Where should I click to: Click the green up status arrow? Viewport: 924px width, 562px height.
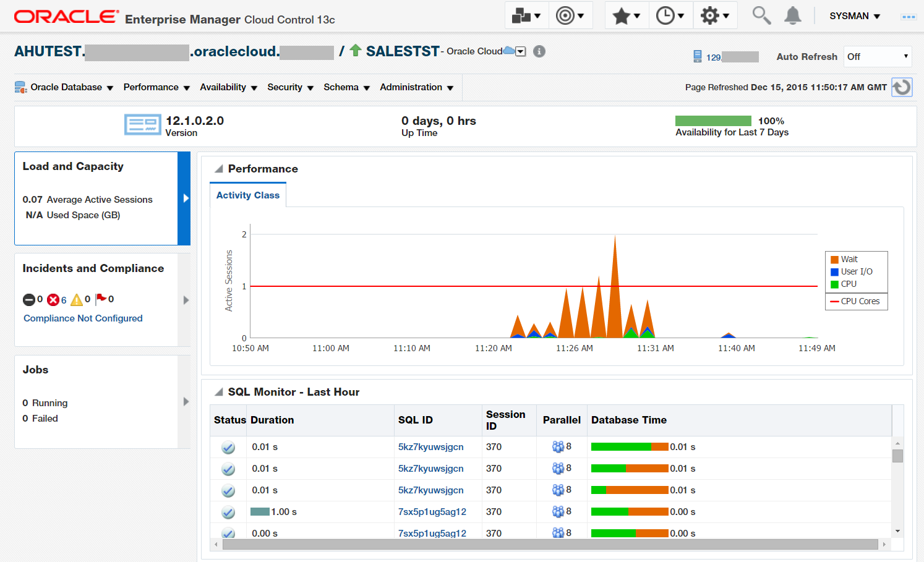click(356, 50)
